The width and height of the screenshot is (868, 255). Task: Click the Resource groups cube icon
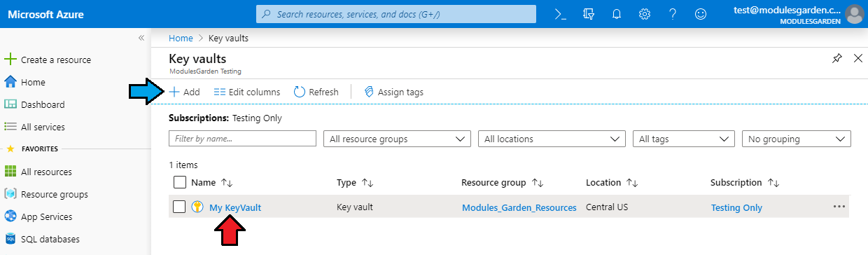tap(10, 194)
